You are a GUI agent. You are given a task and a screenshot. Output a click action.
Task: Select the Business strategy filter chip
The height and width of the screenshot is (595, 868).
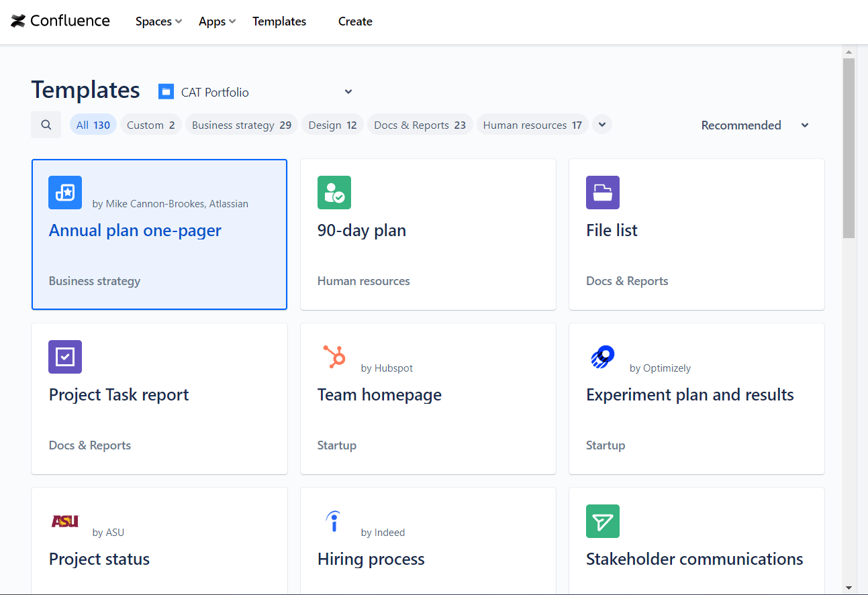pyautogui.click(x=241, y=124)
